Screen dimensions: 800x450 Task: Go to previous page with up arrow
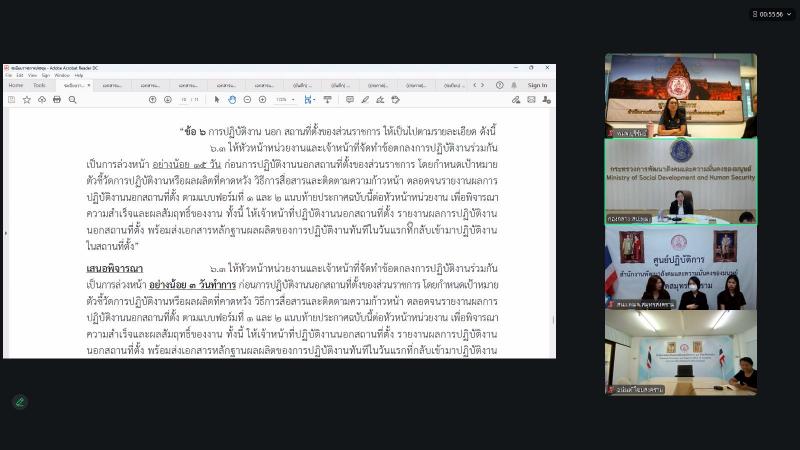(152, 100)
